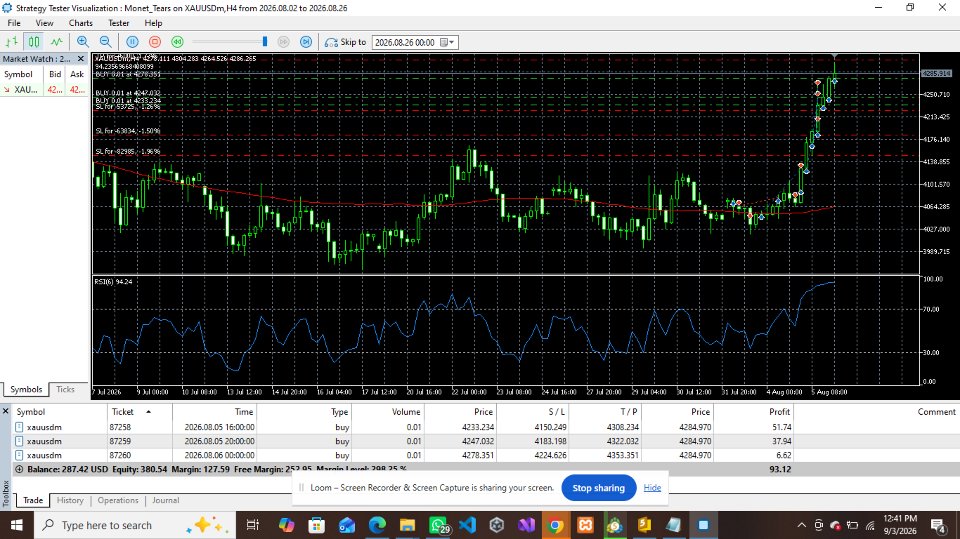Open Microsoft Store from the taskbar
The image size is (960, 539).
pos(317,525)
